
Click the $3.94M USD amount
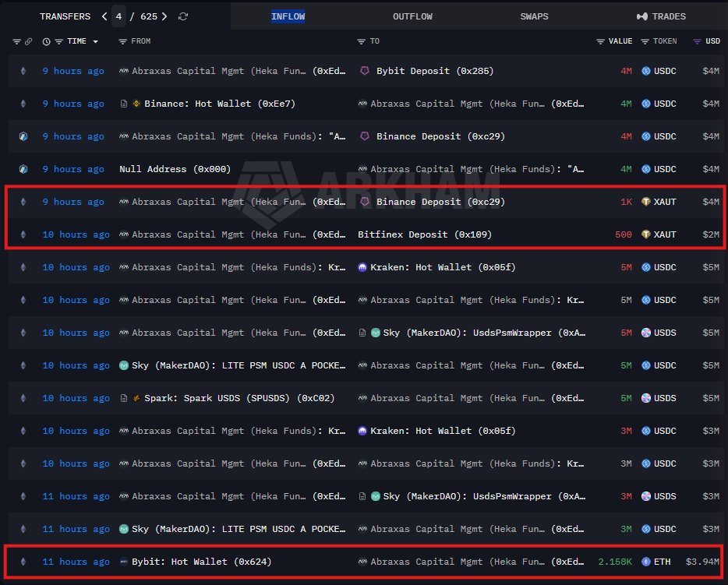point(702,562)
